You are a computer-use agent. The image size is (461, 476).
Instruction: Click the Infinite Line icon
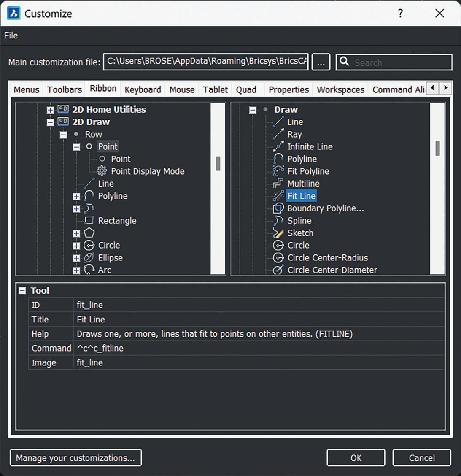pyautogui.click(x=278, y=146)
